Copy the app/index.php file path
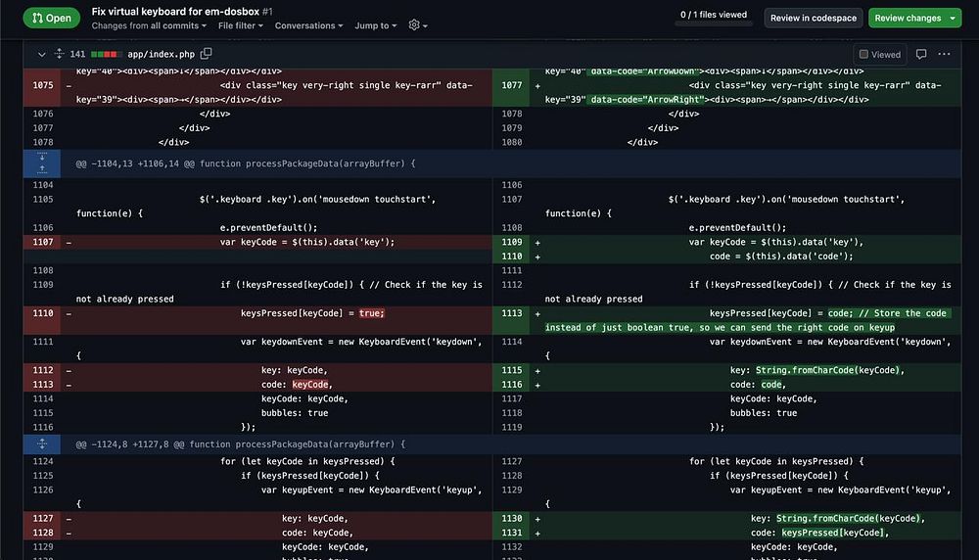 coord(207,54)
